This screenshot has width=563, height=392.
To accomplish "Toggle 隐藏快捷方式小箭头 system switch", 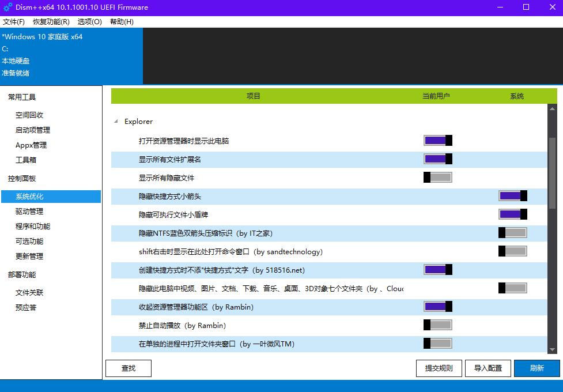I will pos(513,196).
